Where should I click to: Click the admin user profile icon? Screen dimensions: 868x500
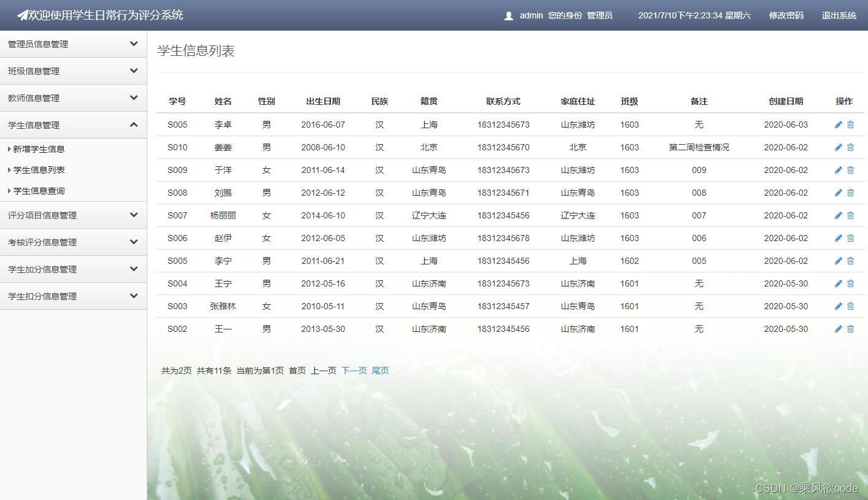(x=508, y=15)
